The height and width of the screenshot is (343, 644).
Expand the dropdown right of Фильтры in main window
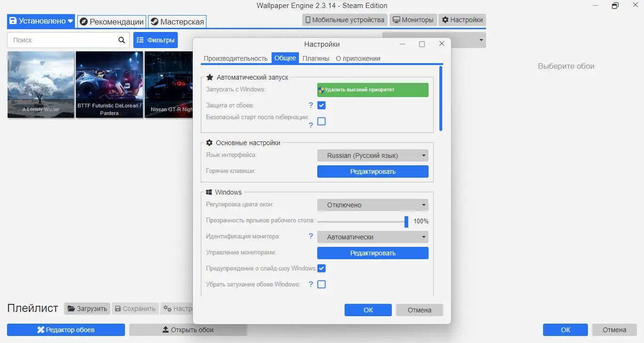coord(481,41)
